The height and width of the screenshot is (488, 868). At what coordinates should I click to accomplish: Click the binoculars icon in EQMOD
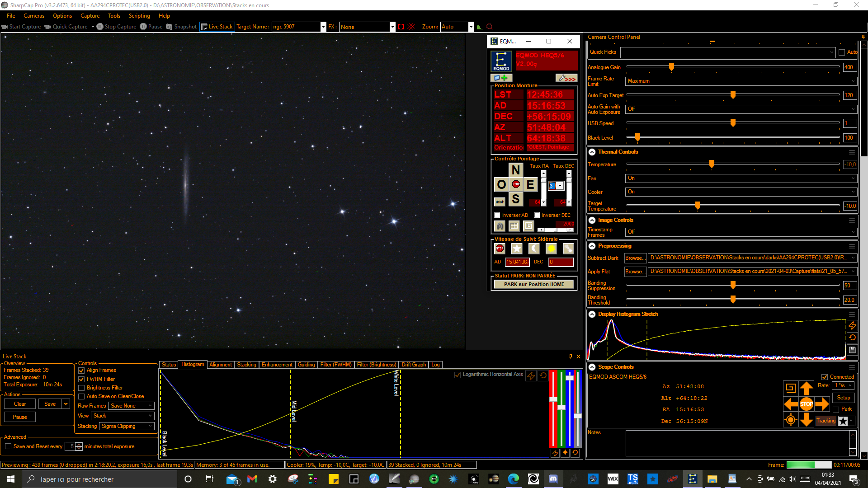coord(500,225)
